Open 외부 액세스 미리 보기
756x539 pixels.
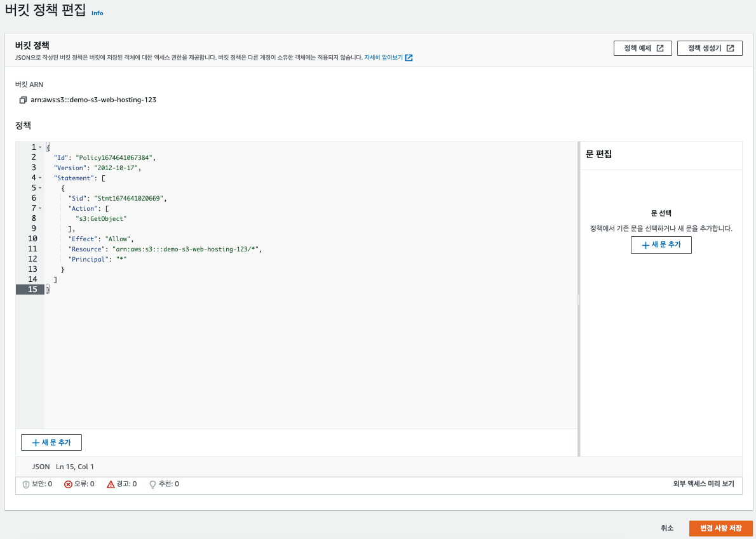point(703,484)
